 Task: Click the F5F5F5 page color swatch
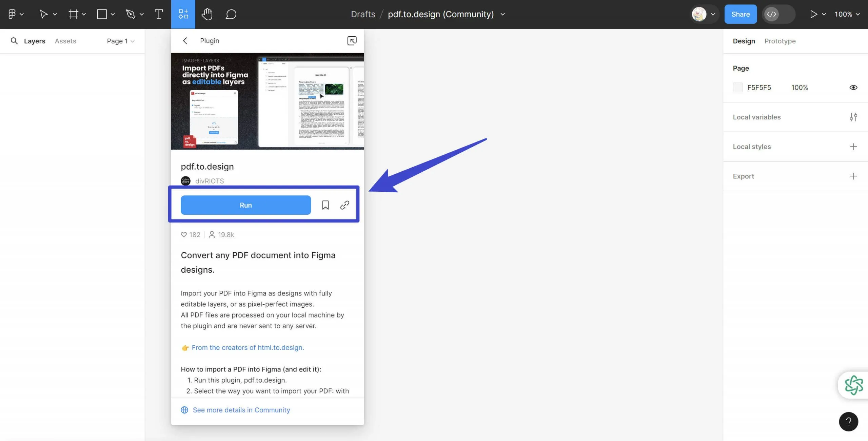click(x=738, y=87)
